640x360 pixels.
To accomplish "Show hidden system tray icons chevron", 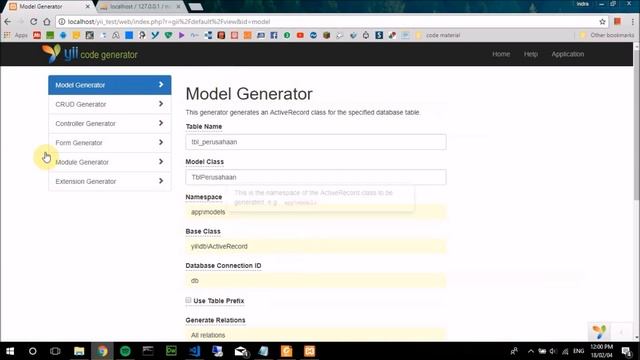I will [531, 351].
